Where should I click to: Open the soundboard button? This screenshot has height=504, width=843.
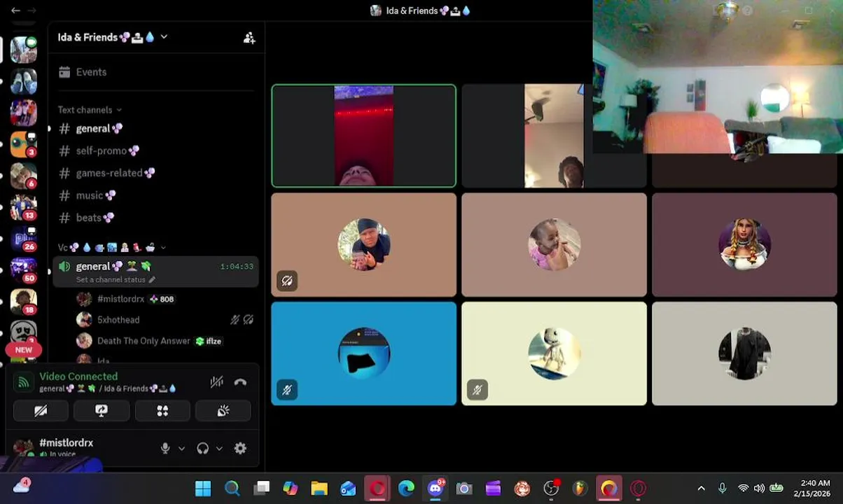click(223, 411)
